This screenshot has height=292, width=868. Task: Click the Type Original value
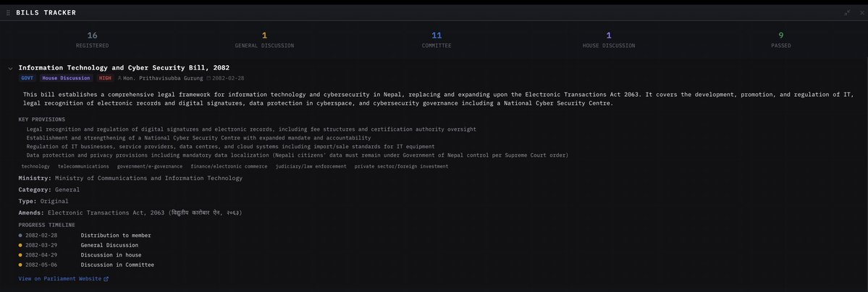click(54, 202)
